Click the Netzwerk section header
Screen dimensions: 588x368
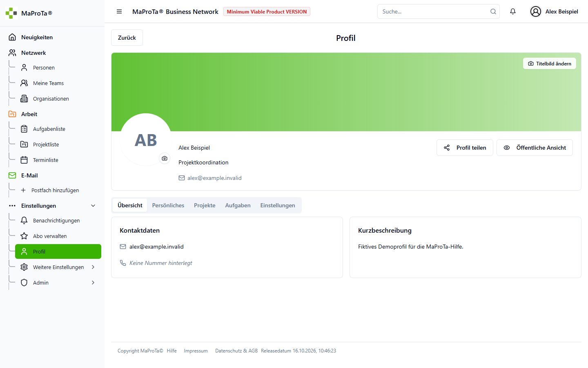coord(52,53)
